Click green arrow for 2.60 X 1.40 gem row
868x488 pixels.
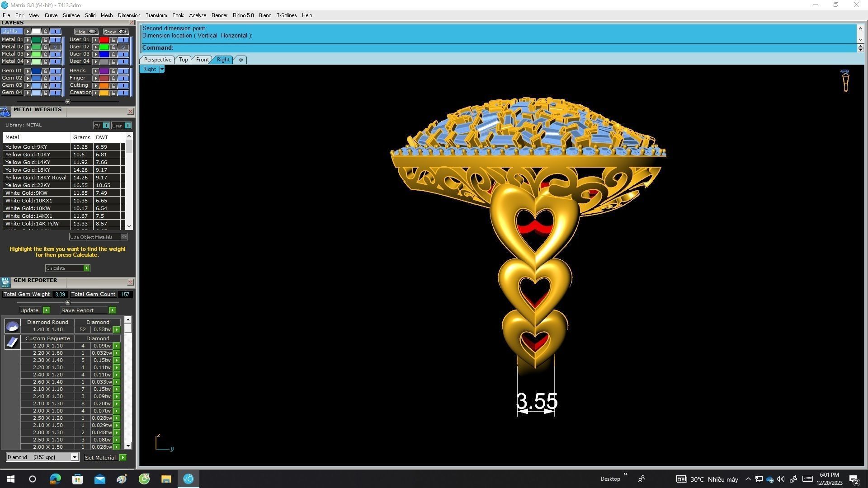(x=117, y=382)
